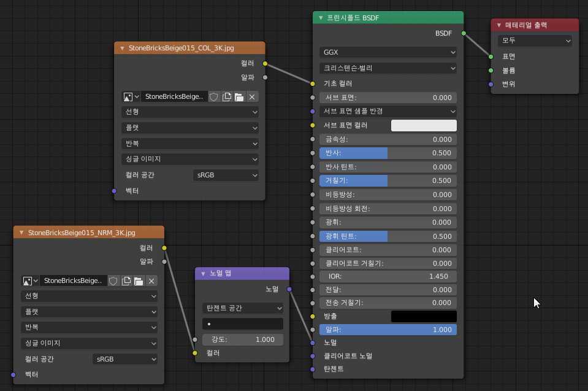Click 컬러 input socket on normal map node
This screenshot has height=391, width=588.
pyautogui.click(x=195, y=353)
